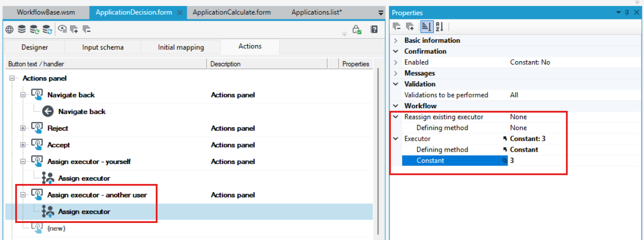Pin the Properties panel
The height and width of the screenshot is (240, 644).
click(x=627, y=12)
